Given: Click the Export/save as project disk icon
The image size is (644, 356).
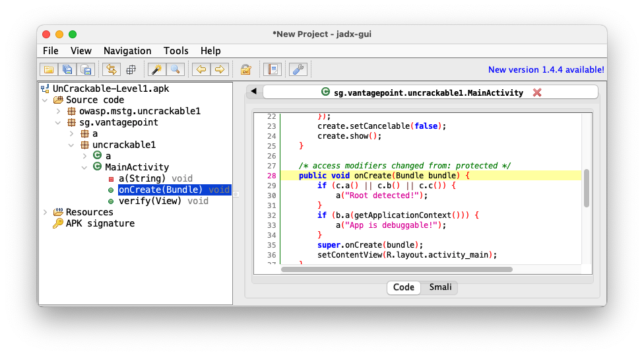Looking at the screenshot, I should [86, 69].
